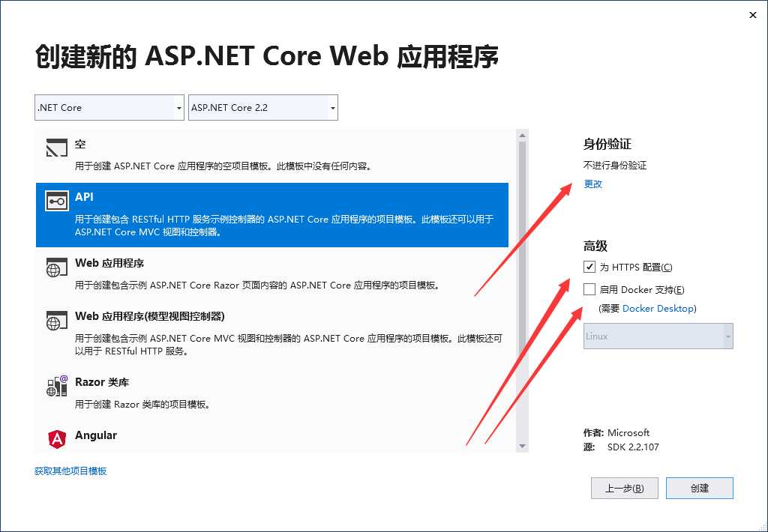The height and width of the screenshot is (532, 768).
Task: Select the Web 应用程序 template title
Action: coord(109,263)
